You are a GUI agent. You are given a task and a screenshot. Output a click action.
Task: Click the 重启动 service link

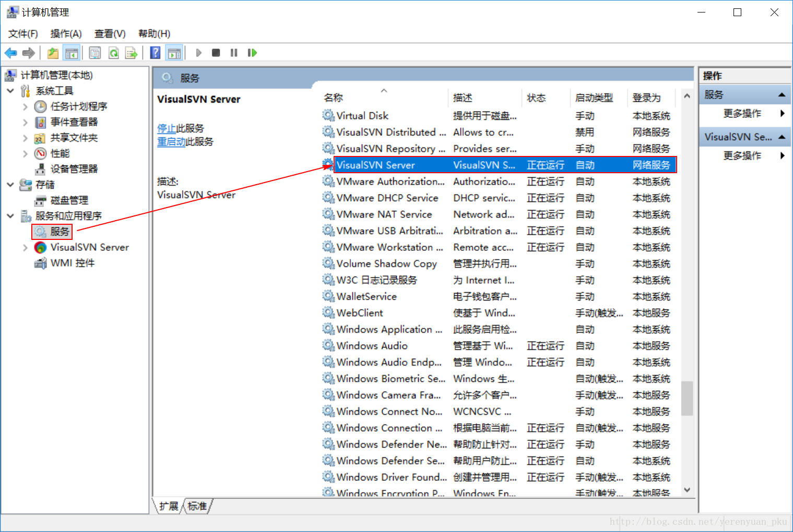click(171, 142)
